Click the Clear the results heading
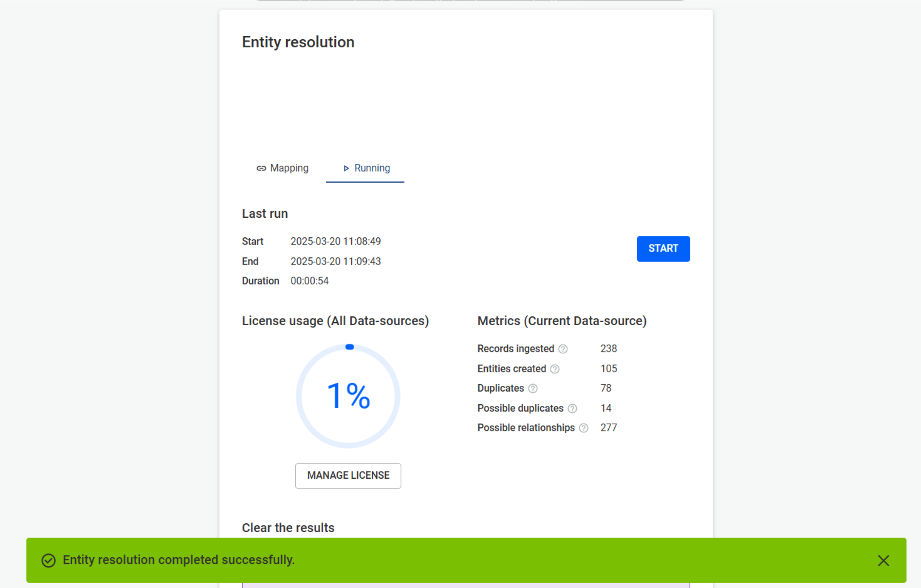This screenshot has height=588, width=921. (288, 528)
